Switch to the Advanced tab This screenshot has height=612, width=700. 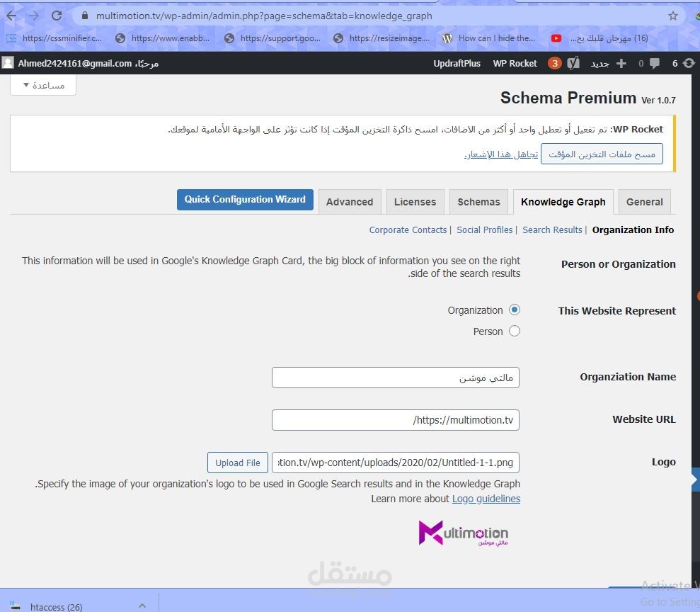[350, 202]
